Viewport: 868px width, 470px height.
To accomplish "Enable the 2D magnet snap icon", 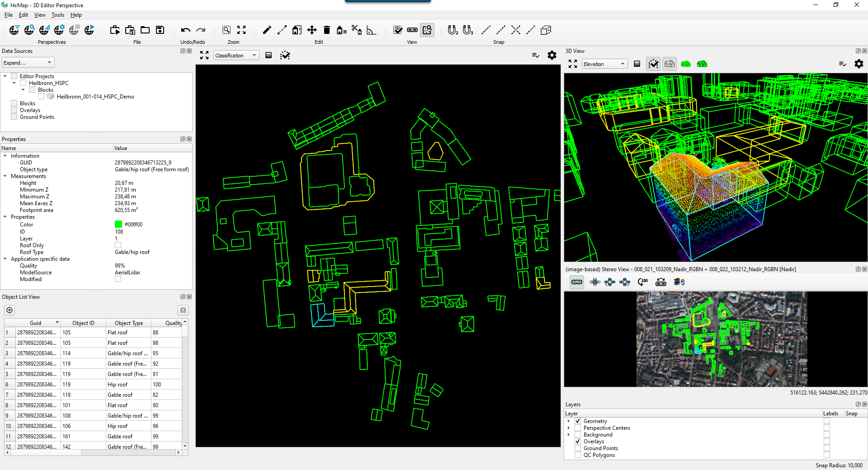I will [x=453, y=30].
